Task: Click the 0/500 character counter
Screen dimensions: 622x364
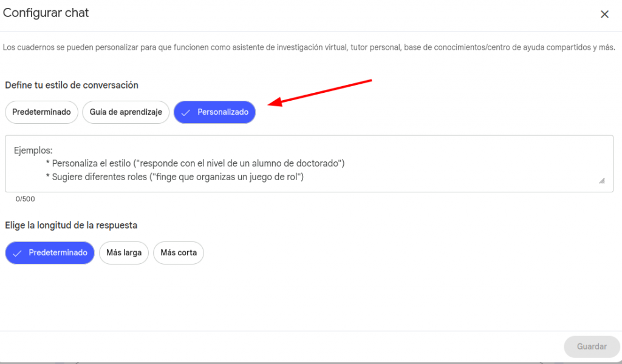Action: click(26, 199)
